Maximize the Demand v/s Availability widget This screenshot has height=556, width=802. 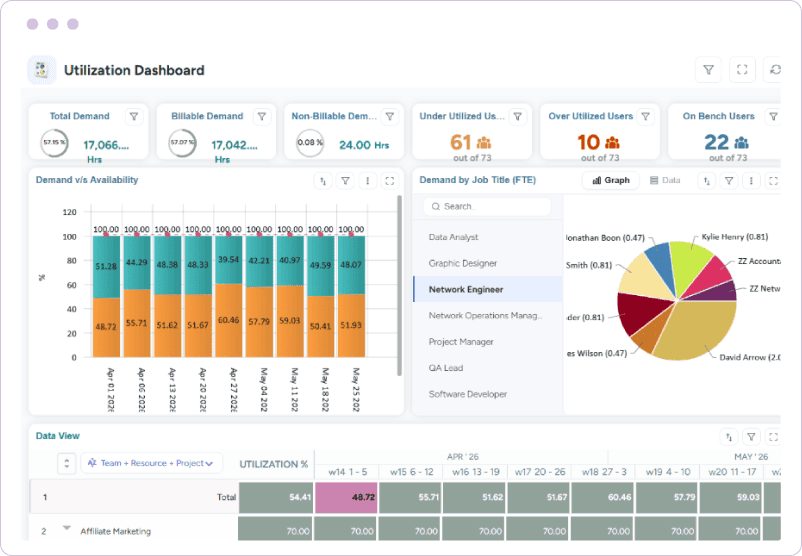pos(390,181)
